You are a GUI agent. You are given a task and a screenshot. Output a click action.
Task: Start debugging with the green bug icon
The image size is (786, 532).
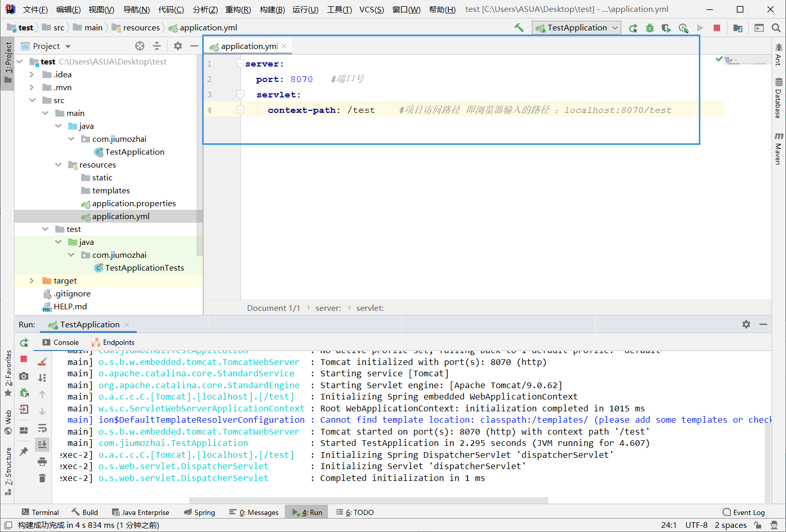pos(650,28)
